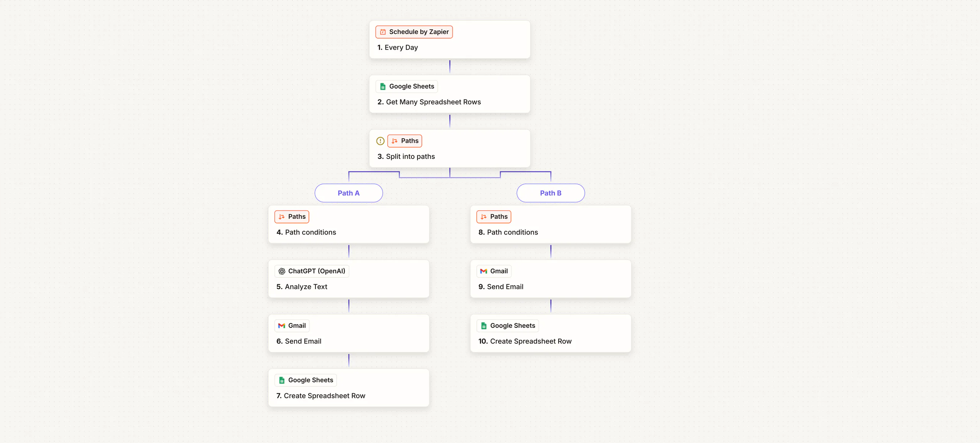The width and height of the screenshot is (980, 443).
Task: Click the Google Sheets badge in step 7
Action: click(x=306, y=380)
